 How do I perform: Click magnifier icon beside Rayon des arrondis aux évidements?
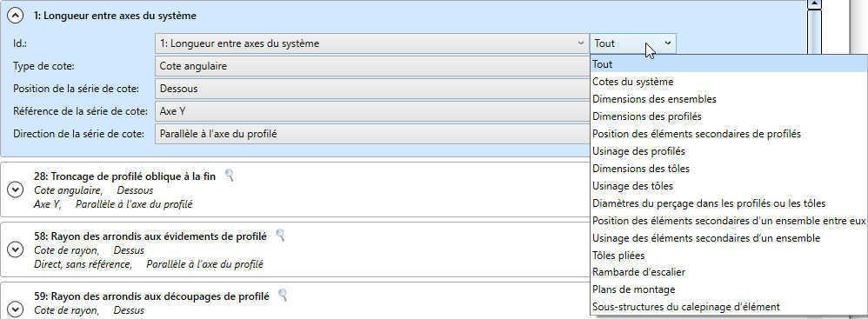[x=280, y=236]
